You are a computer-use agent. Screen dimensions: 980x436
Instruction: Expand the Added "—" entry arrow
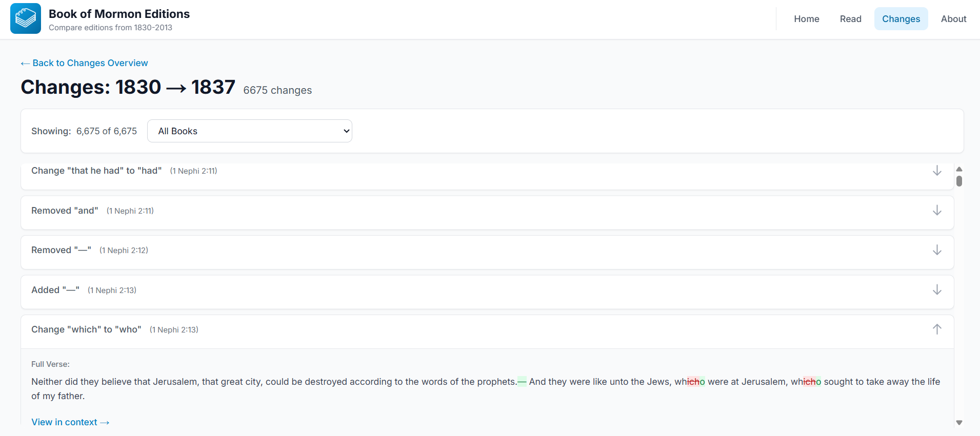(936, 290)
